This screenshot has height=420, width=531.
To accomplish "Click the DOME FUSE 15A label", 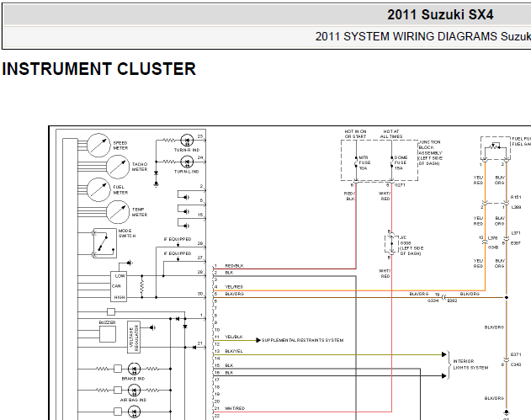I will click(401, 163).
